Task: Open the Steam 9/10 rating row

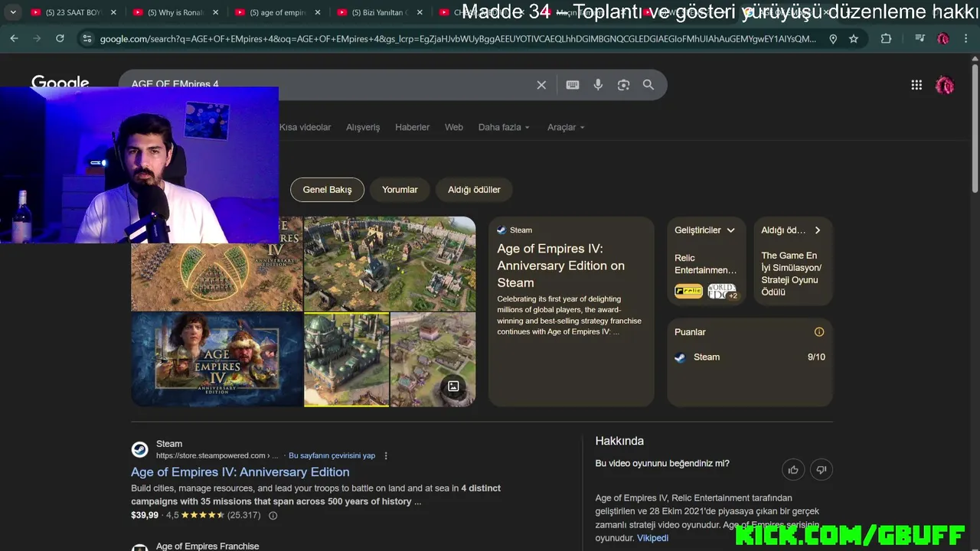Action: coord(750,357)
